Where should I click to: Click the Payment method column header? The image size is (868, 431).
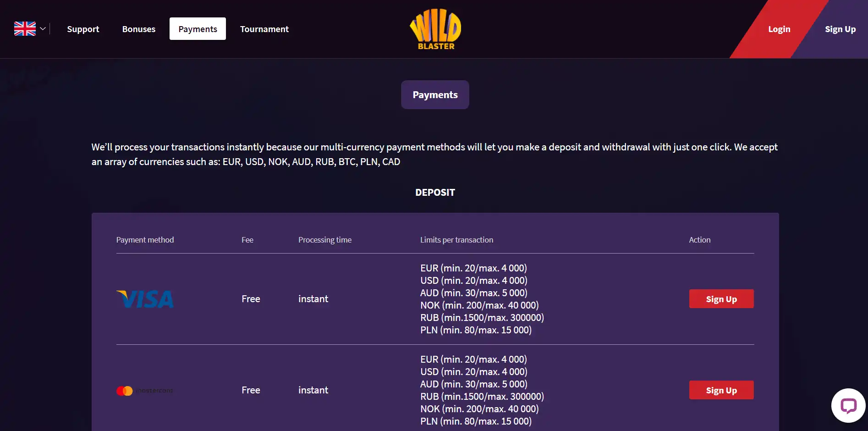tap(145, 240)
